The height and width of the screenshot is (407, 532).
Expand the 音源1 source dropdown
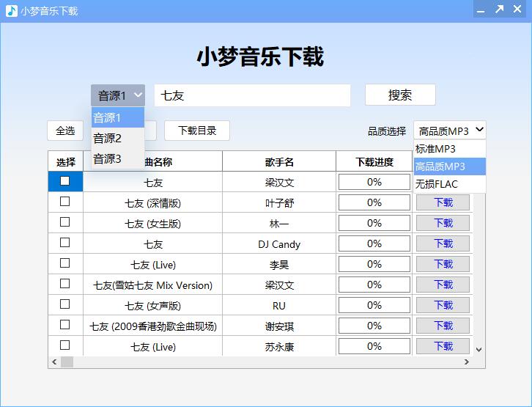coord(118,95)
